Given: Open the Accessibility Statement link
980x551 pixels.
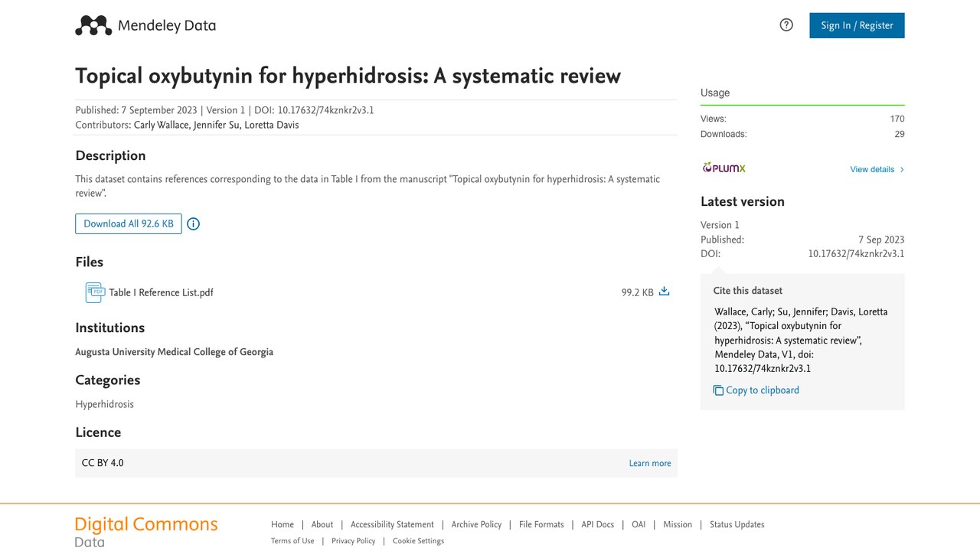Looking at the screenshot, I should point(392,524).
